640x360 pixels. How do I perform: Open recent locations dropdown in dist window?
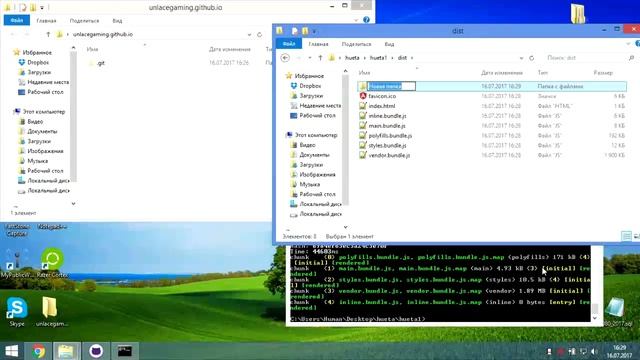pos(310,58)
